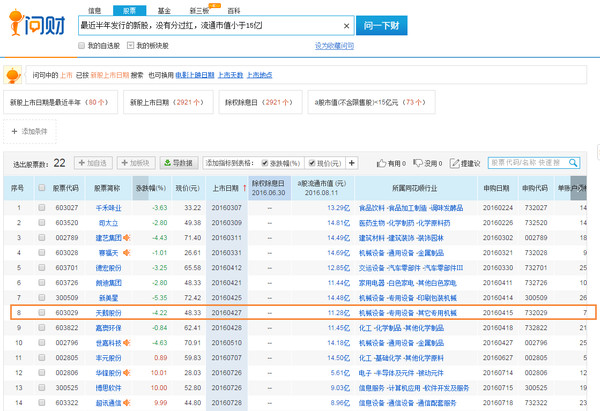The image size is (600, 411).
Task: Click the thumbs-up 有用 icon
Action: click(x=381, y=163)
